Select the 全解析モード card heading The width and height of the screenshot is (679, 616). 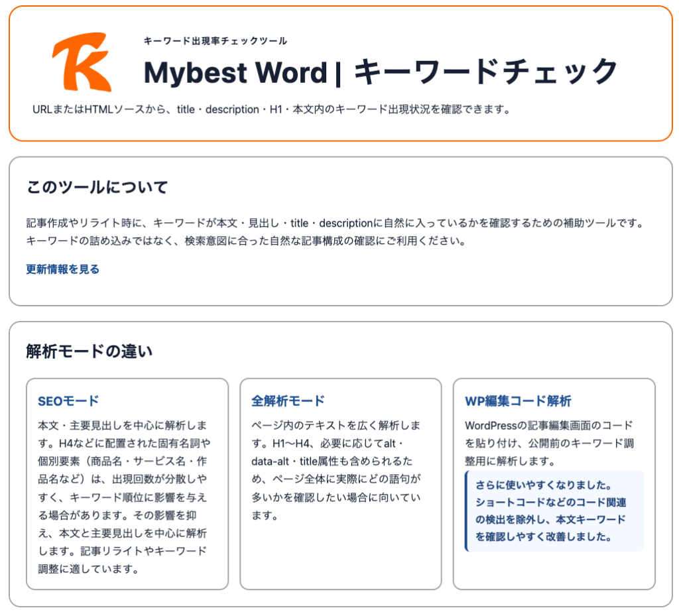(288, 401)
